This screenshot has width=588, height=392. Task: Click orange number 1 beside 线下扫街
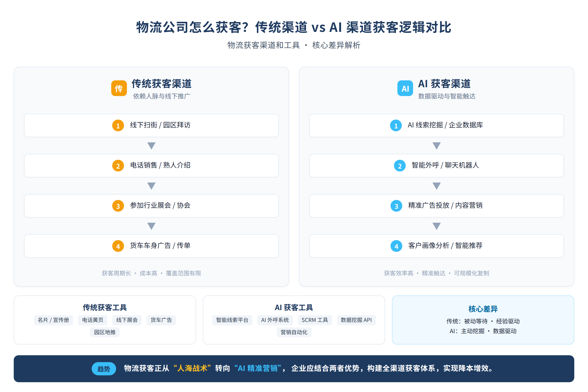click(x=118, y=125)
